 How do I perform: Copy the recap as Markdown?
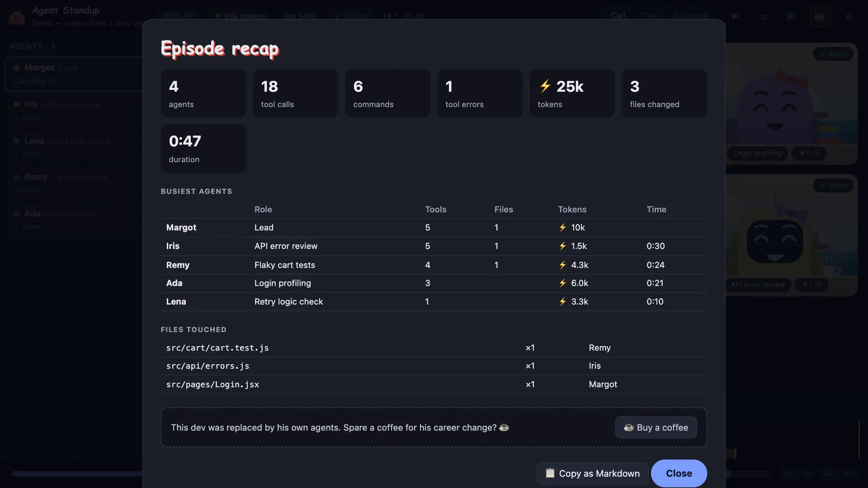pyautogui.click(x=592, y=473)
